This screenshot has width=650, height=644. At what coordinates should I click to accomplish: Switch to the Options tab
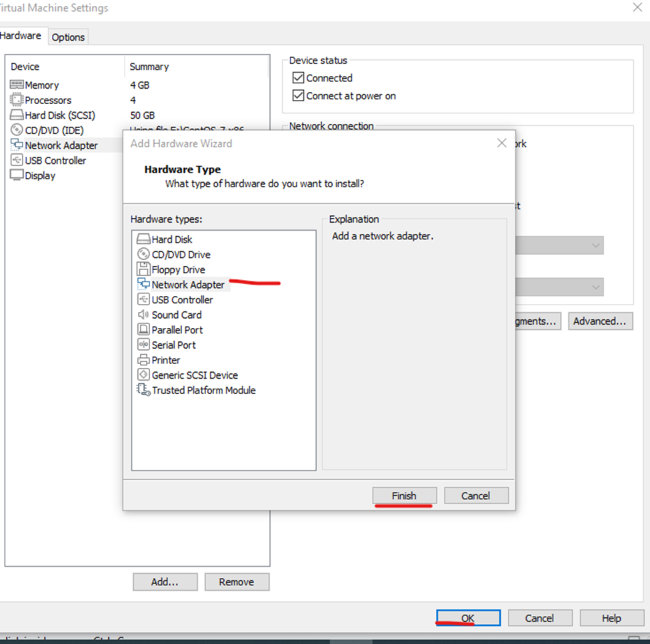coord(68,37)
